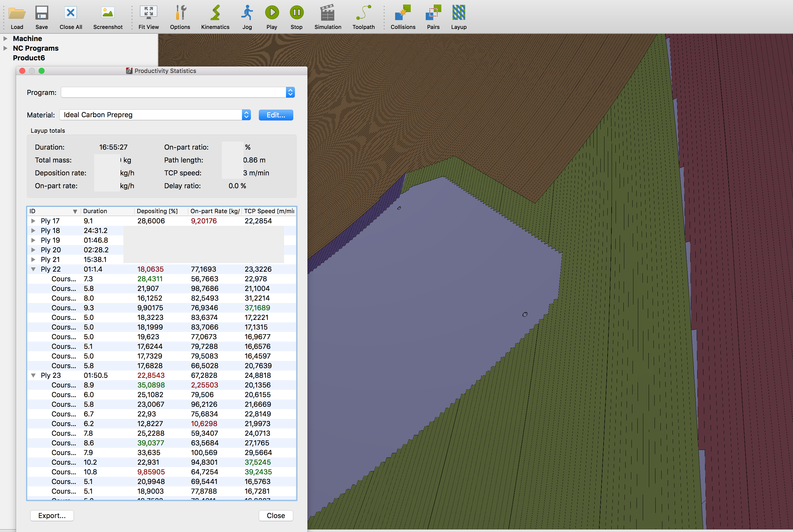Expand the Machine tree node
793x532 pixels.
[5, 38]
